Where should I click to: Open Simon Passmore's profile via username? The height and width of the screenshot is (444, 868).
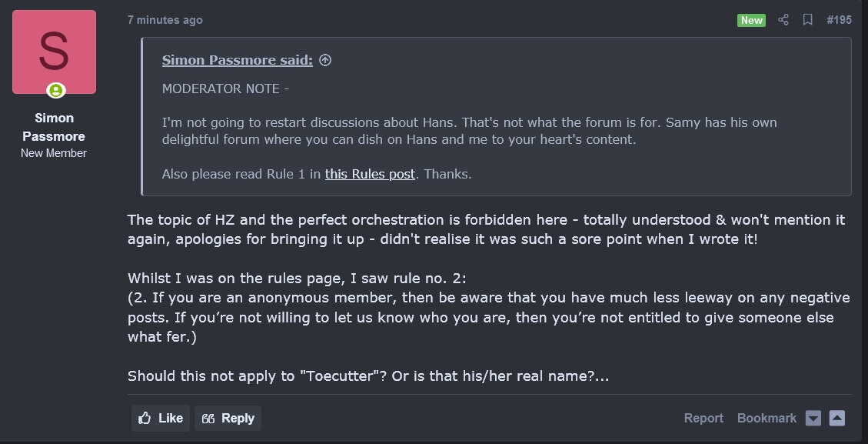coord(54,127)
